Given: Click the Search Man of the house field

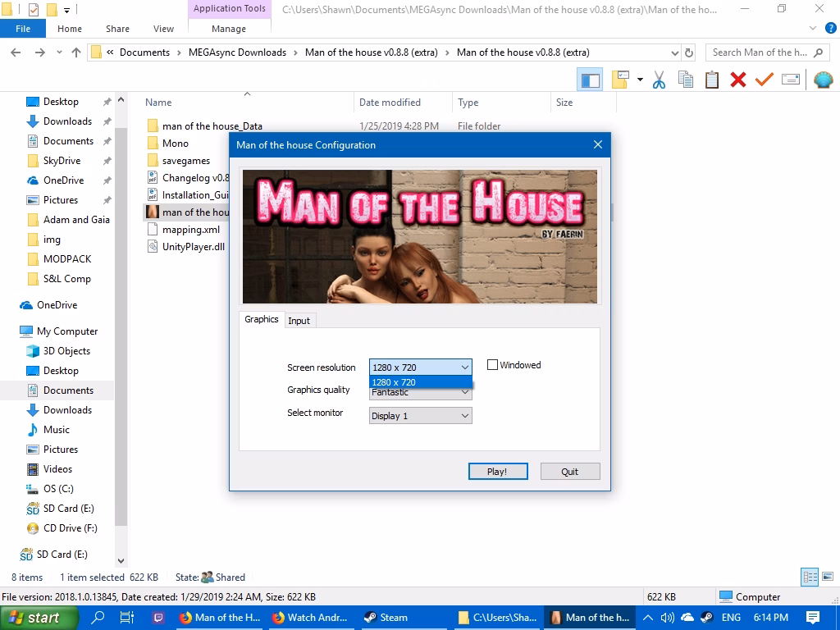Looking at the screenshot, I should (759, 52).
